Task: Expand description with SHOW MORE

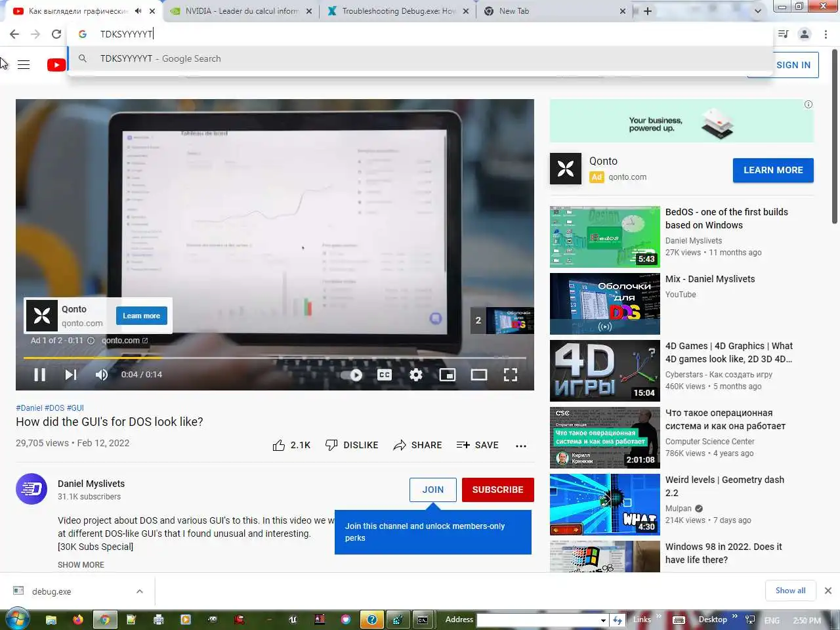Action: point(81,565)
